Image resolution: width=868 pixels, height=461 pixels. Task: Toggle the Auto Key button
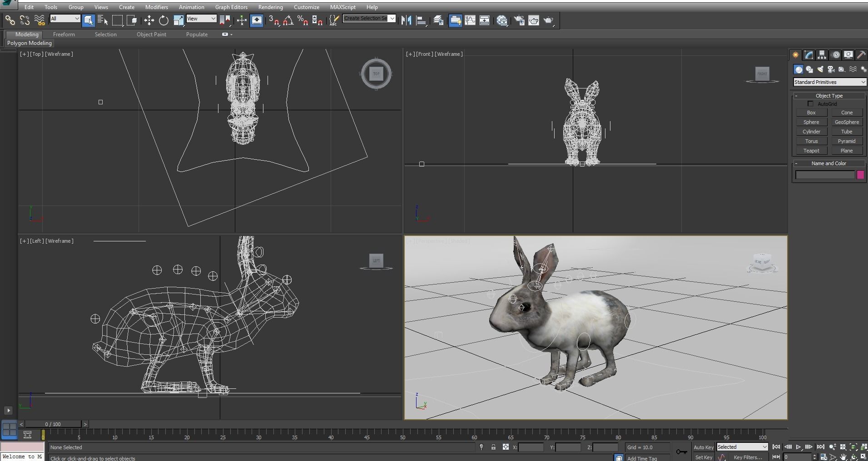pos(703,447)
